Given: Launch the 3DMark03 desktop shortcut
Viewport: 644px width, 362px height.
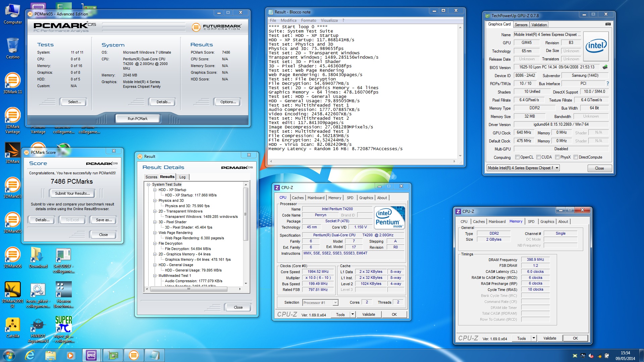Looking at the screenshot, I should [x=13, y=187].
